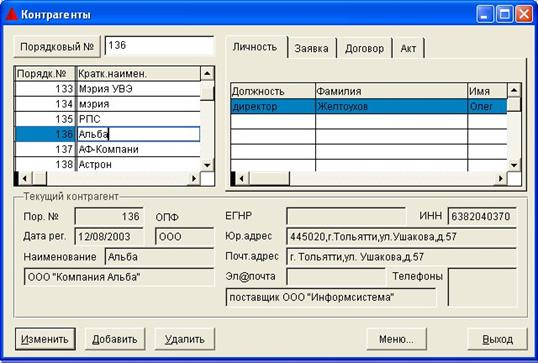Click the persons table horizontal scrollbar thumb
Viewport: 538px width, 363px height.
(x=269, y=178)
